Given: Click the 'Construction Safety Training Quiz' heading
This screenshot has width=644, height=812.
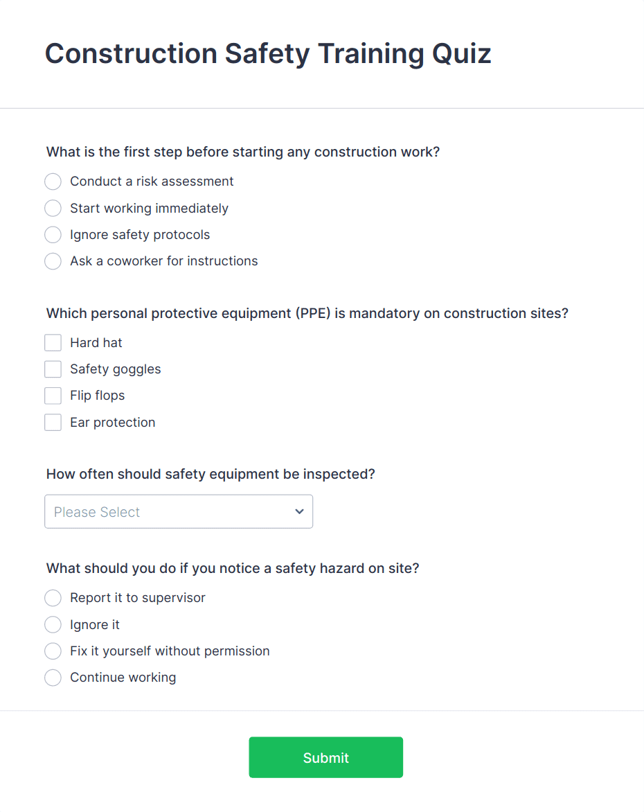Looking at the screenshot, I should pyautogui.click(x=268, y=53).
